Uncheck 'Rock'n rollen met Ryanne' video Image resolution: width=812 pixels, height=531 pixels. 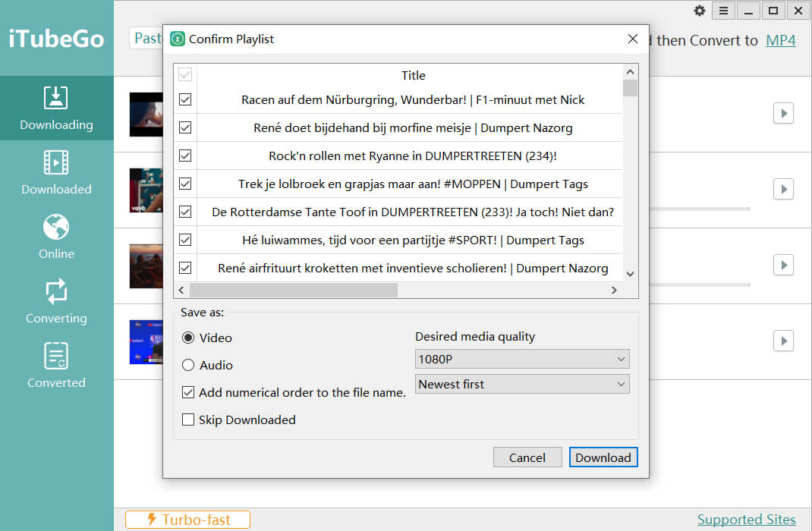tap(185, 156)
